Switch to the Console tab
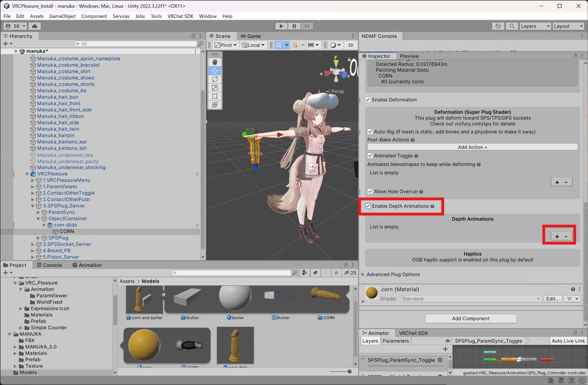Screen dimensions: 588x385 click(49, 265)
